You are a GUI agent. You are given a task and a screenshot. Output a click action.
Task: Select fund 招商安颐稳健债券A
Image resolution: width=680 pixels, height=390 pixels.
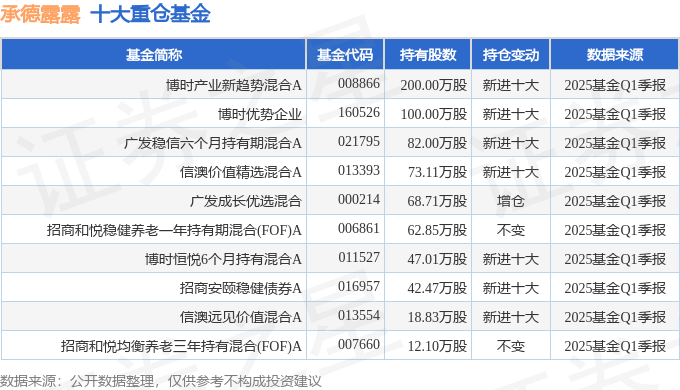pyautogui.click(x=241, y=288)
